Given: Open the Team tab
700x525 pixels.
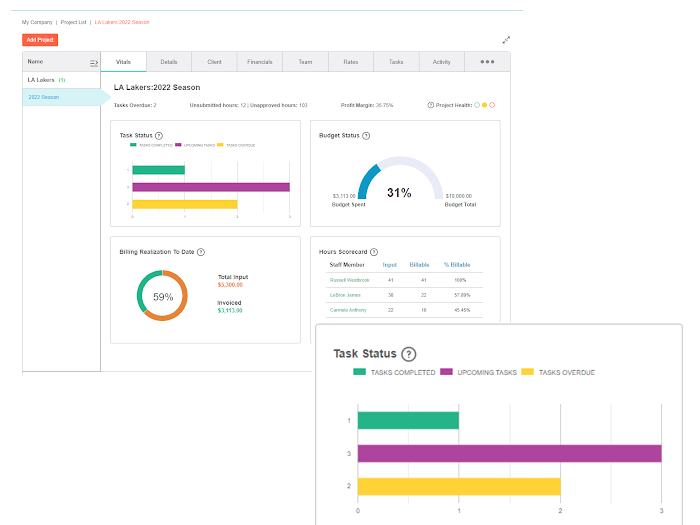Looking at the screenshot, I should tap(305, 62).
